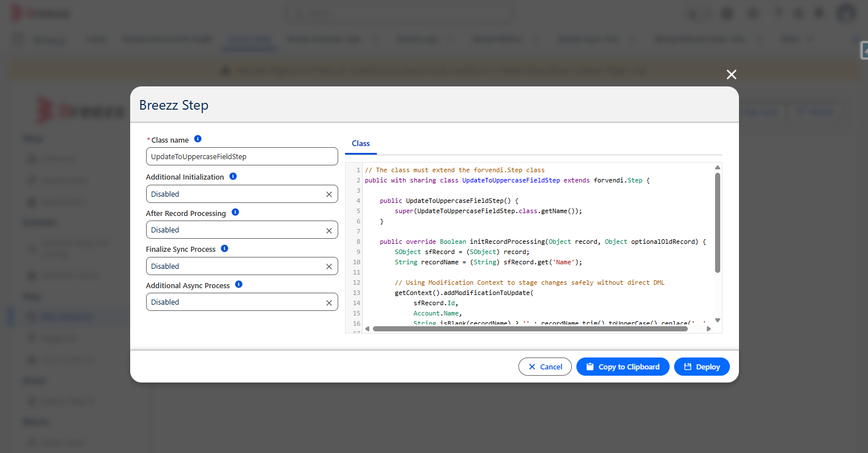The image size is (868, 453).
Task: Click info icon beside Additional Initialization
Action: click(x=233, y=176)
